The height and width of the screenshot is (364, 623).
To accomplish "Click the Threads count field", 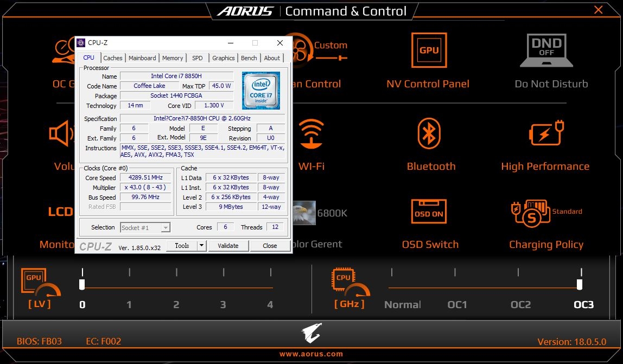I will tap(275, 227).
